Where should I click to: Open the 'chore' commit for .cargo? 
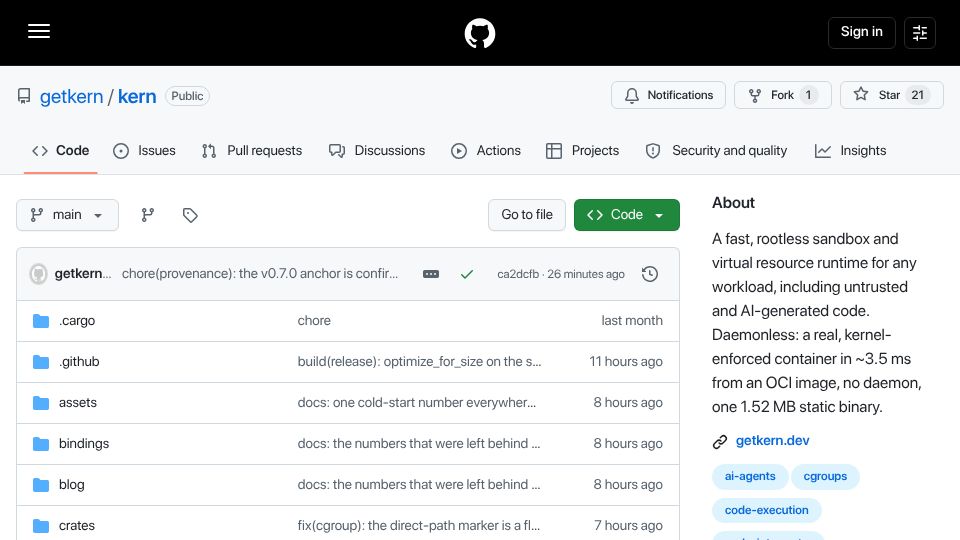(314, 321)
